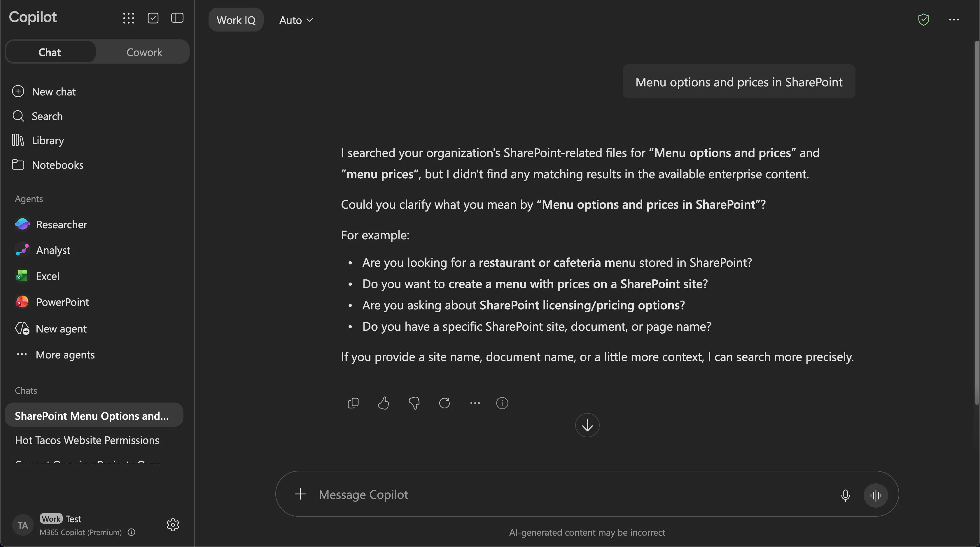Screen dimensions: 980x547
Task: Open the apps grid launcher icon
Action: (x=129, y=18)
